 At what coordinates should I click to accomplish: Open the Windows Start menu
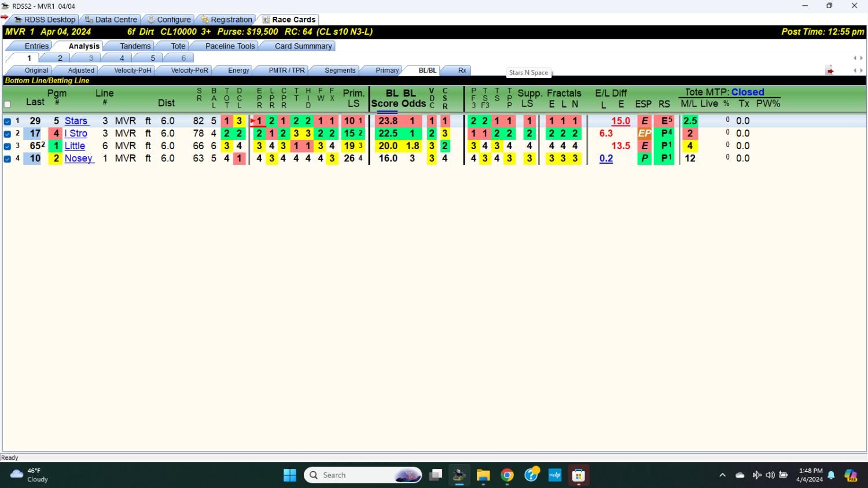(290, 475)
